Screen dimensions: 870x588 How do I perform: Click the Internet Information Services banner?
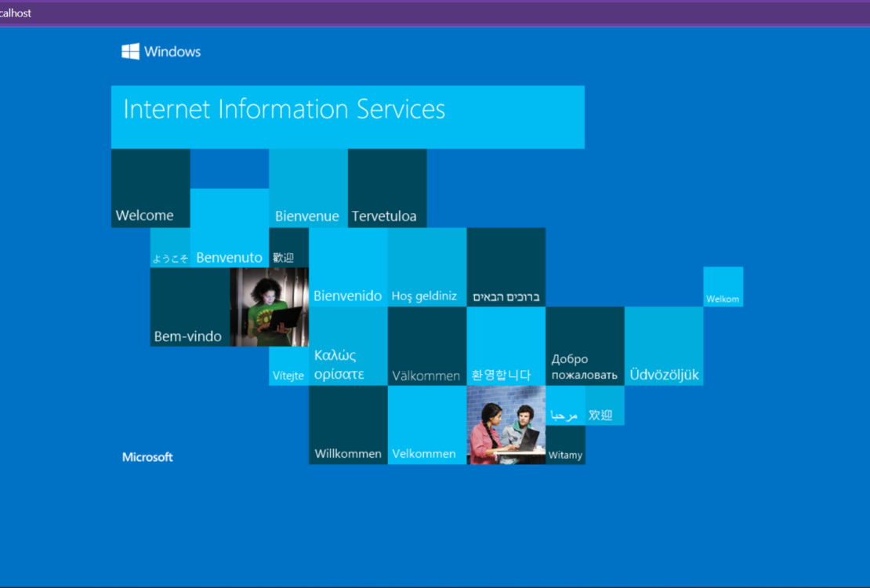(347, 117)
